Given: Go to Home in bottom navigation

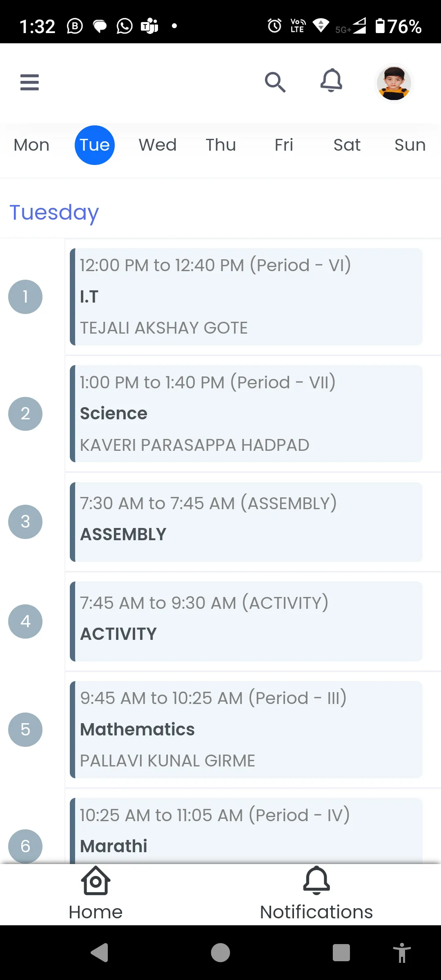Looking at the screenshot, I should point(96,893).
